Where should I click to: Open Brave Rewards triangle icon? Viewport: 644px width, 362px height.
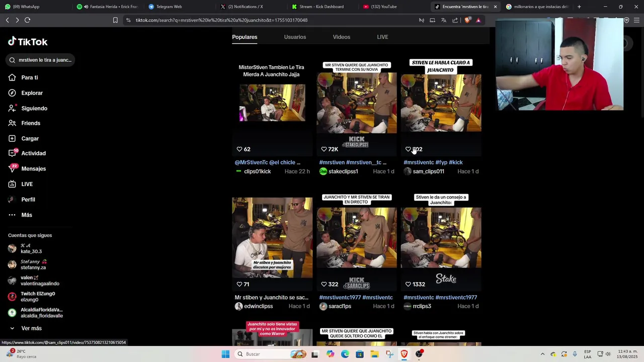point(478,20)
